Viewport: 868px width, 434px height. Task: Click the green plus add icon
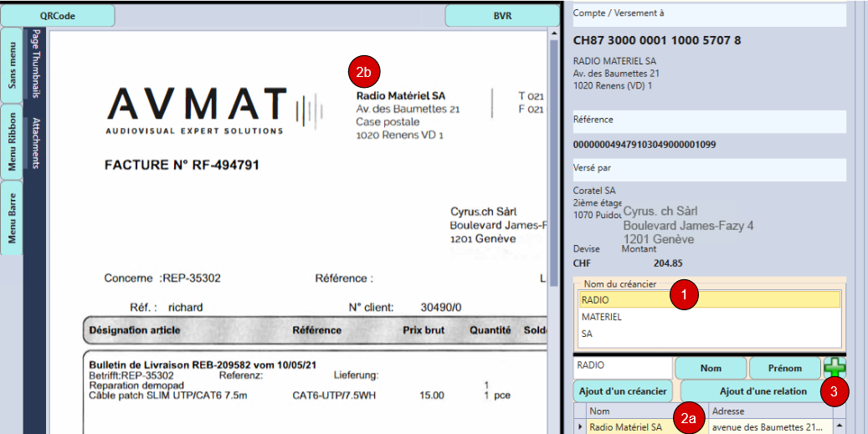click(835, 368)
